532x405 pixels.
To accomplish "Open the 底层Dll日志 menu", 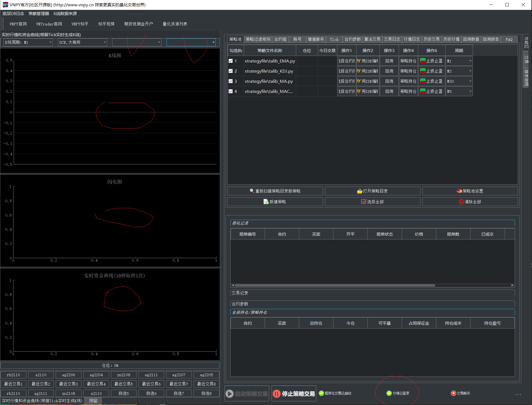I will click(13, 13).
